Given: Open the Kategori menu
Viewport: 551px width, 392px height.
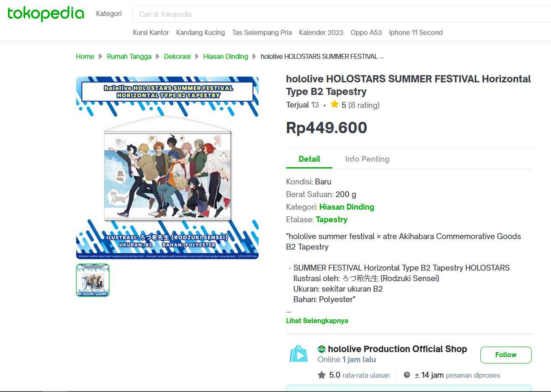Looking at the screenshot, I should [x=109, y=13].
